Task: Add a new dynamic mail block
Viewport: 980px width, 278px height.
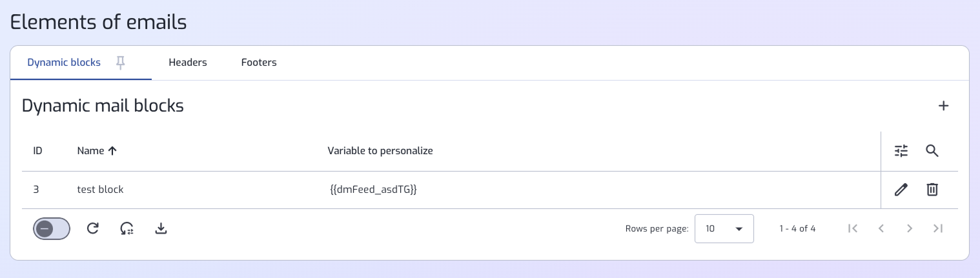Action: pos(943,106)
